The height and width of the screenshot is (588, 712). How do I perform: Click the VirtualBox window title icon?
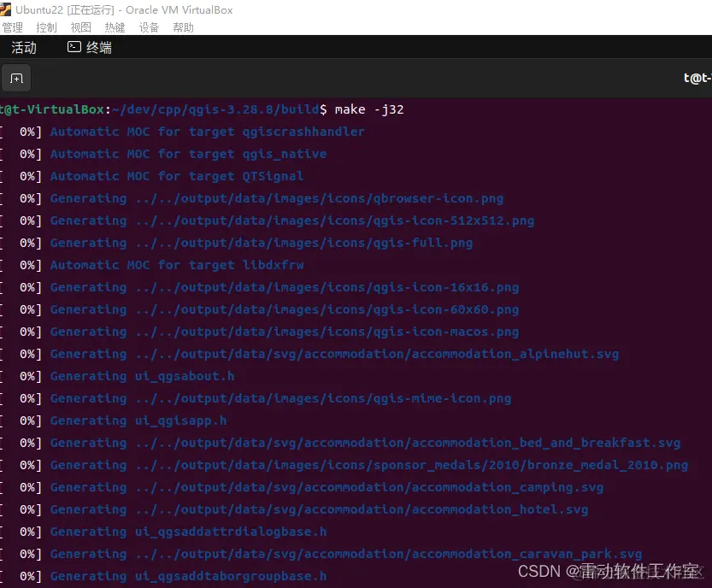point(5,9)
